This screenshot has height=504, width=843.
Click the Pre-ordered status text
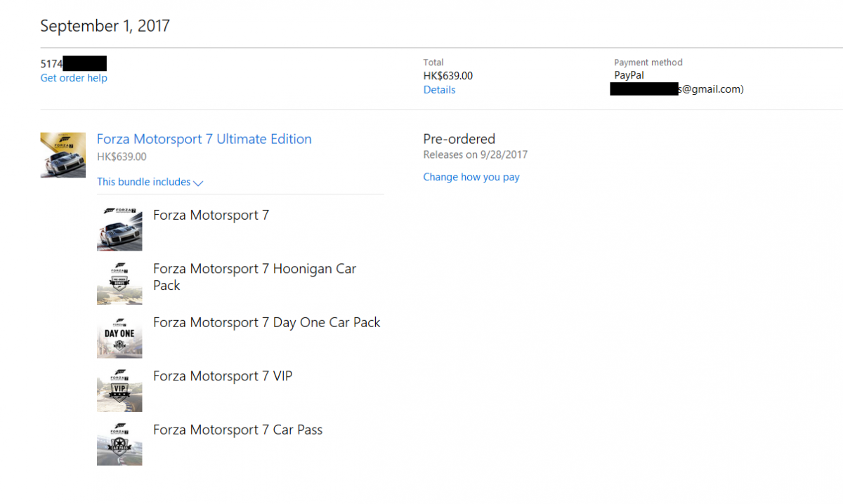pos(459,139)
